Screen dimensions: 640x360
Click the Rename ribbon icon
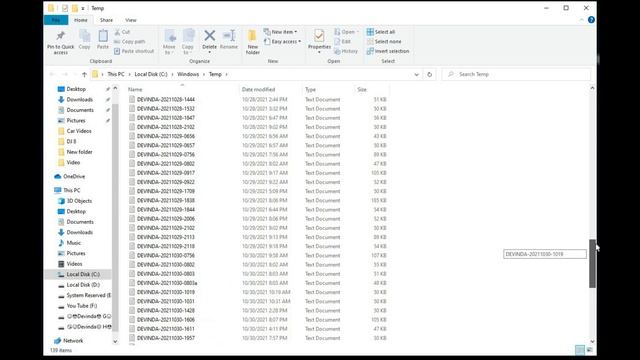(229, 36)
